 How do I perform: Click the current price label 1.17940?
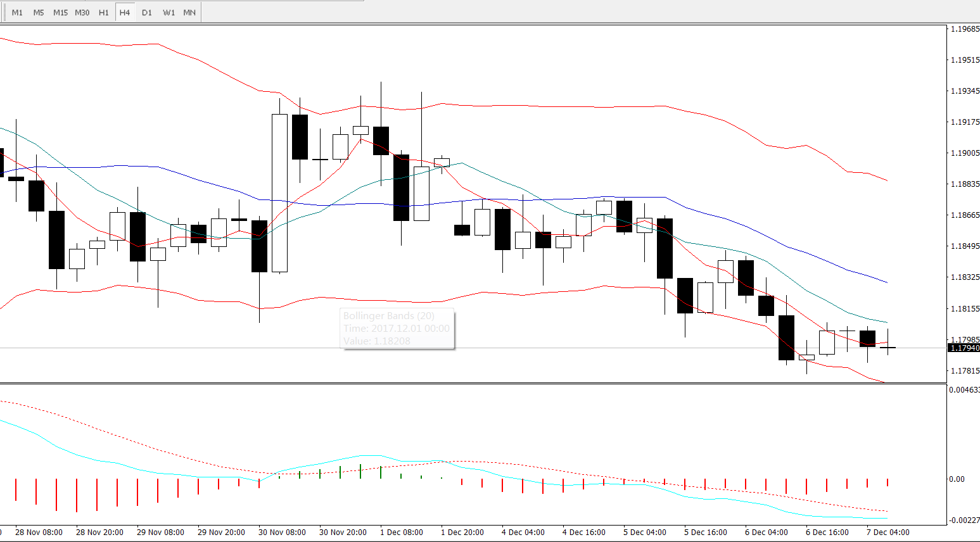click(x=964, y=348)
